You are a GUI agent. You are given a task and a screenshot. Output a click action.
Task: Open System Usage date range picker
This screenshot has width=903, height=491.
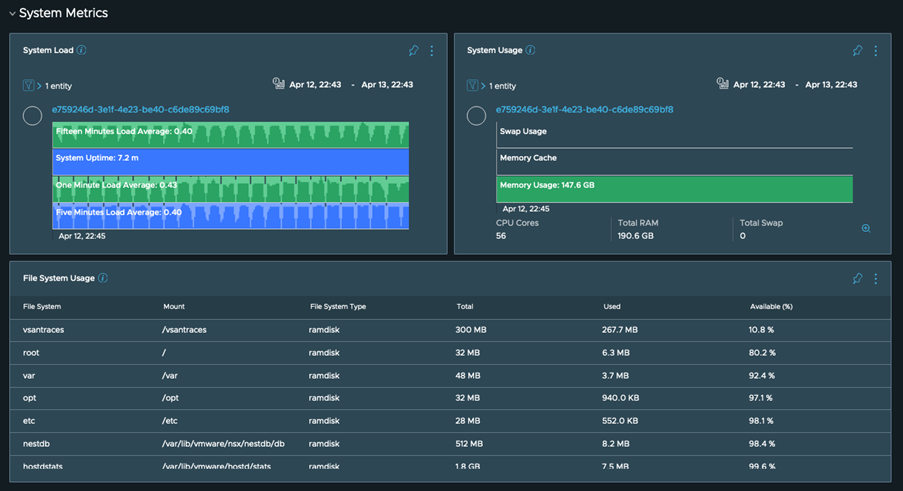[723, 85]
